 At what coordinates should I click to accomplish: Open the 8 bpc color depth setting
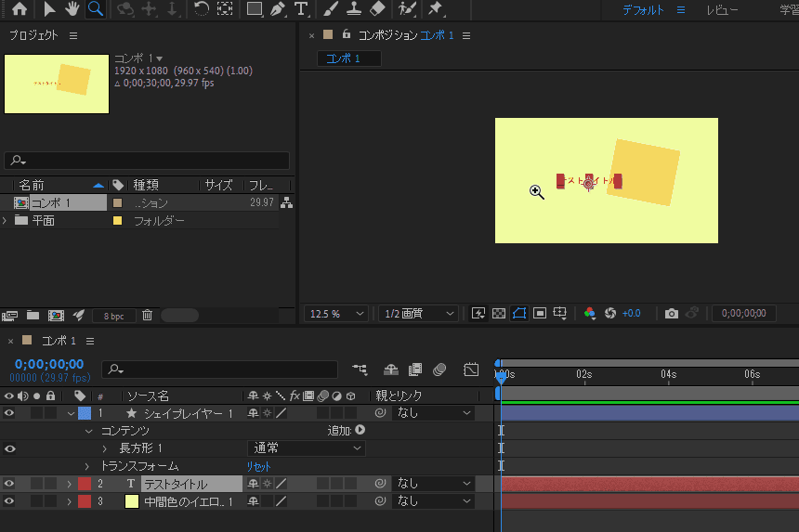coord(113,317)
